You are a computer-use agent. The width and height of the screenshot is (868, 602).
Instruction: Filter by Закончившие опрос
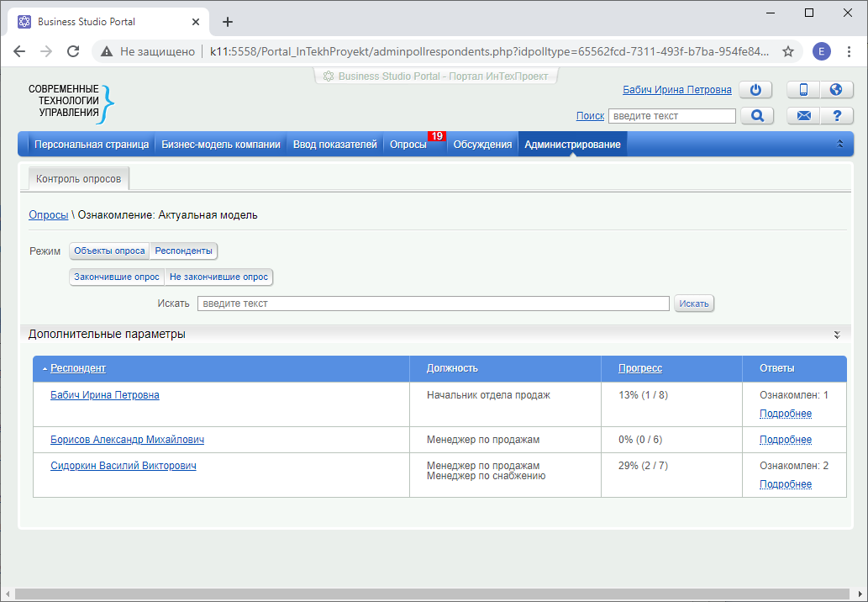point(117,277)
